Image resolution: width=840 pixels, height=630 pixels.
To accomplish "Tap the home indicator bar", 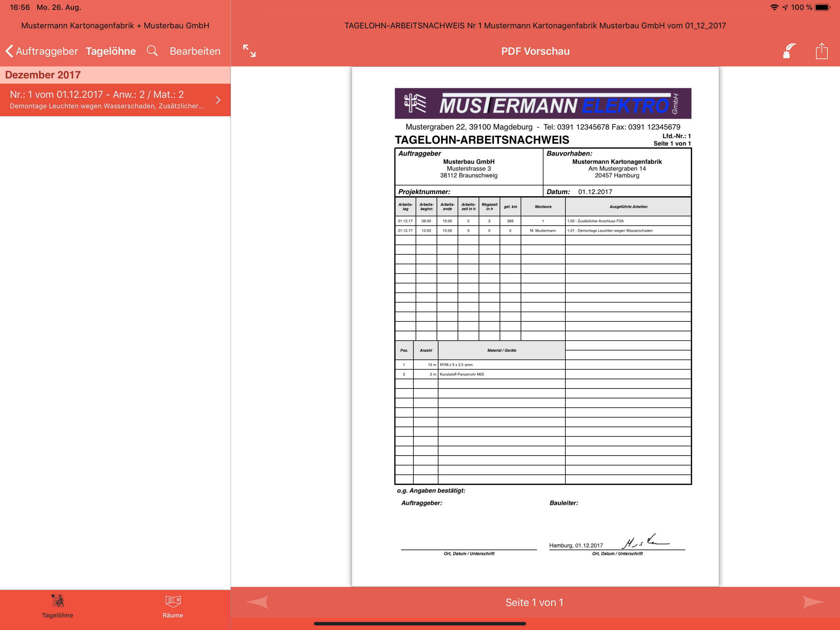I will click(420, 624).
